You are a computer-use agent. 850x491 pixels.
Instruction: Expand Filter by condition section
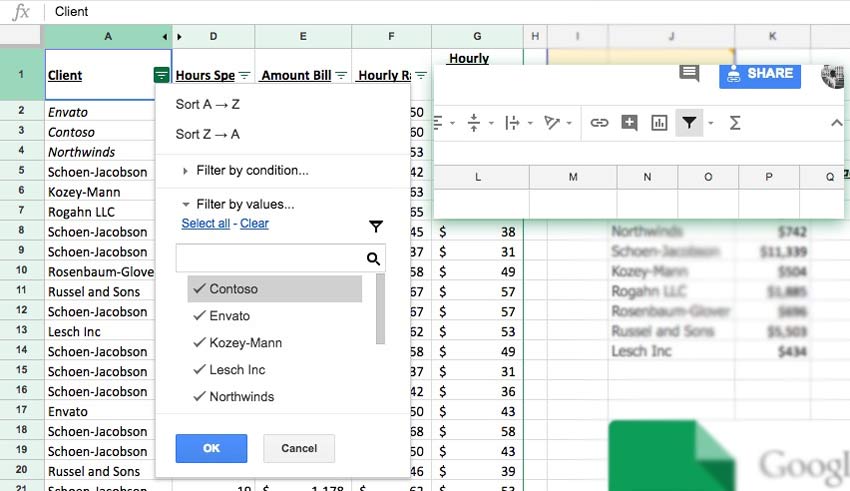click(252, 171)
